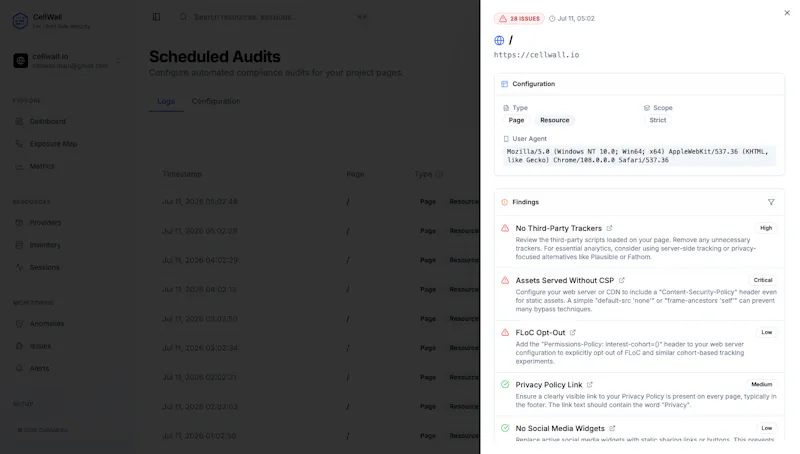Open the Privacy Policy Link finding title

click(x=548, y=385)
